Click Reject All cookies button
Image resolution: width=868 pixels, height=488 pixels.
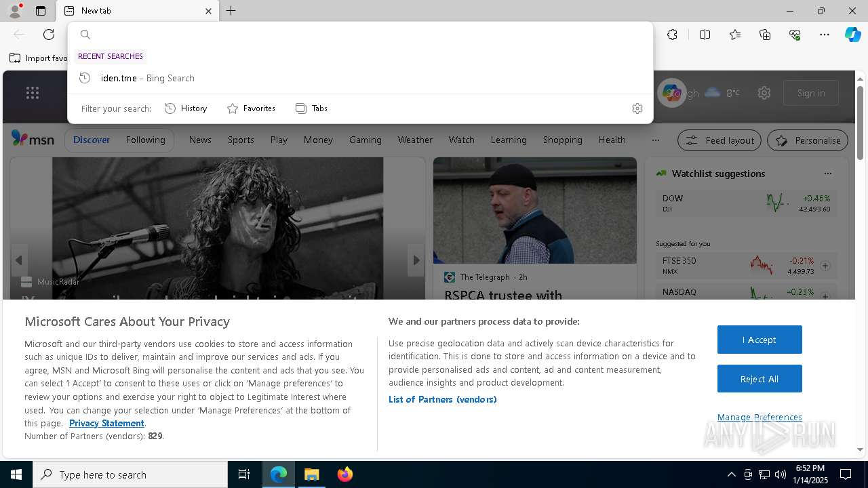pyautogui.click(x=759, y=379)
